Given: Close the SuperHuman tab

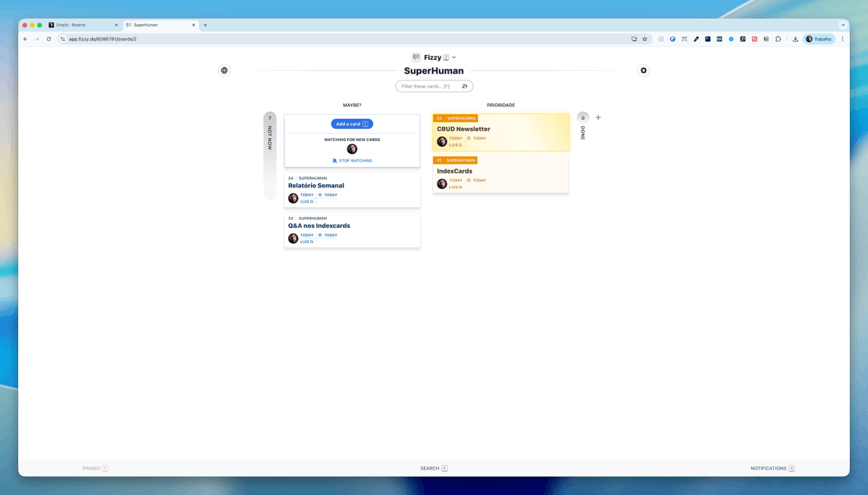Looking at the screenshot, I should point(193,25).
